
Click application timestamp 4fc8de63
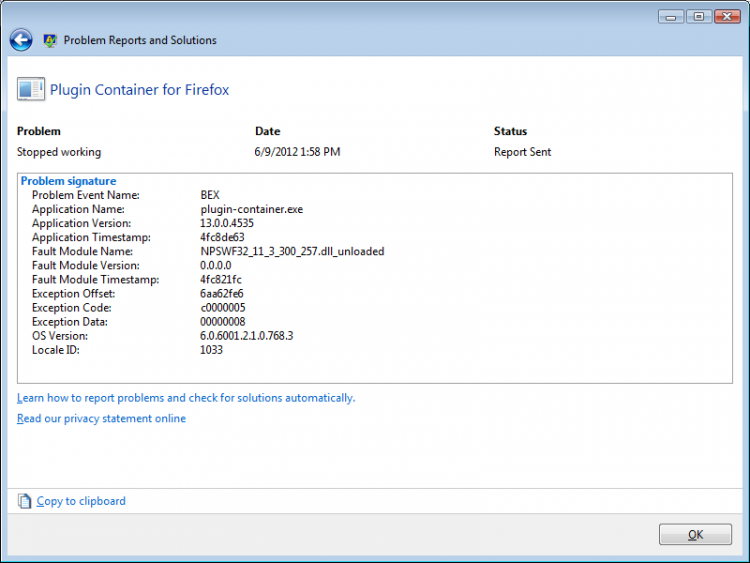(222, 237)
